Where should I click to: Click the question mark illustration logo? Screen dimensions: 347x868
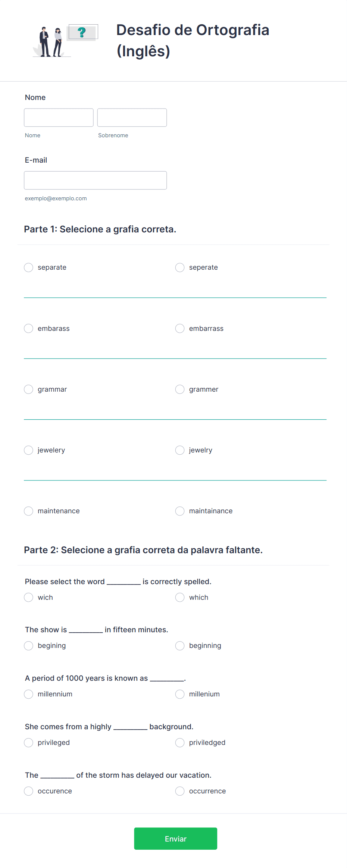(x=66, y=41)
